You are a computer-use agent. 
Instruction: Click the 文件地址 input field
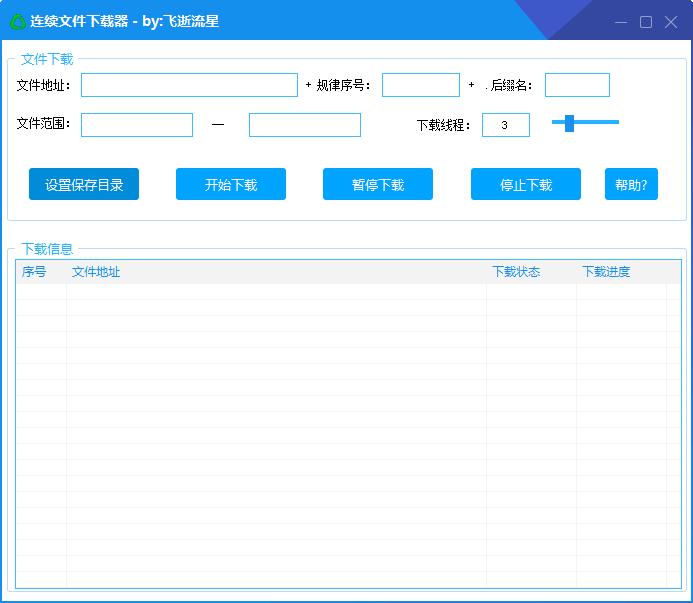[189, 85]
